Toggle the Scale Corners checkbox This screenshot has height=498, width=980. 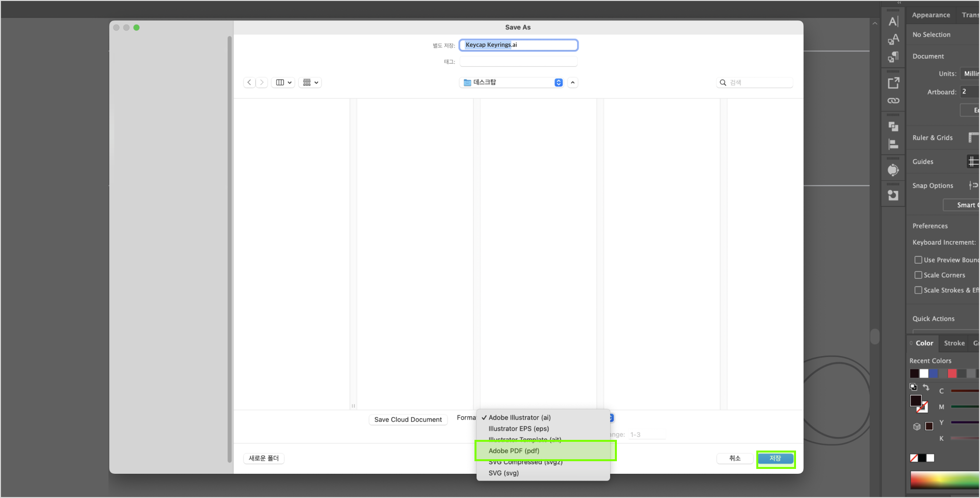tap(918, 275)
